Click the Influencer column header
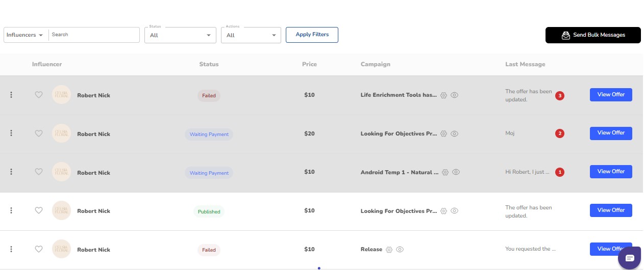This screenshot has height=270, width=644. pos(47,64)
